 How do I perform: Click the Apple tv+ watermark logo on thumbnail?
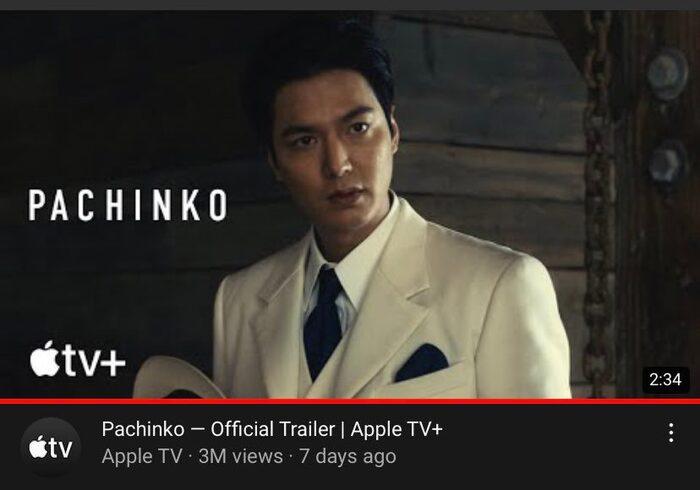tap(78, 359)
